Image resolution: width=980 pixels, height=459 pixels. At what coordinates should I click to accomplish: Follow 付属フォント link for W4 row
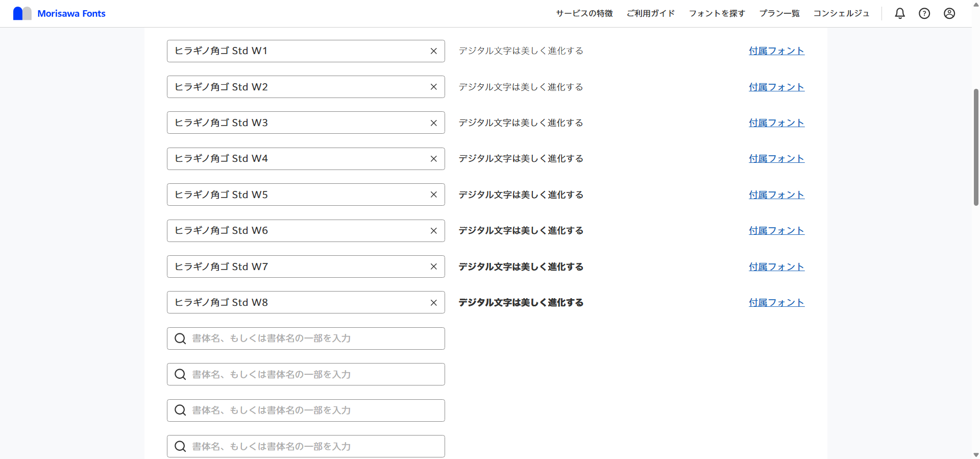point(776,159)
